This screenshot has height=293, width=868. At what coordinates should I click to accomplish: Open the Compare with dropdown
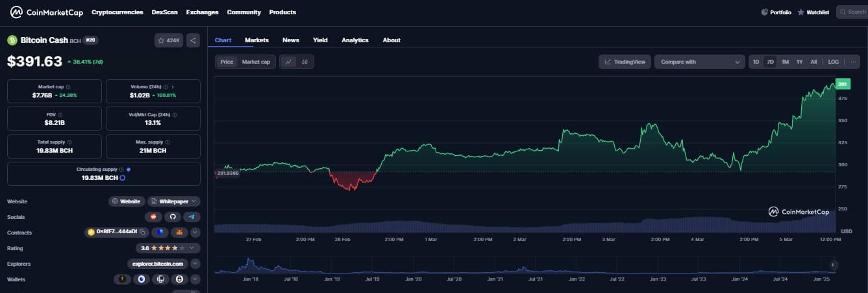click(699, 62)
